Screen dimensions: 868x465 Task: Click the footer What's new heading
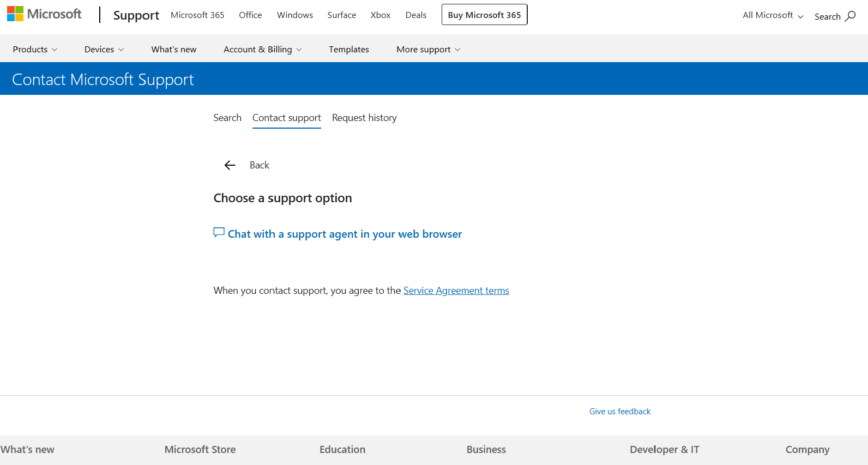(x=27, y=450)
